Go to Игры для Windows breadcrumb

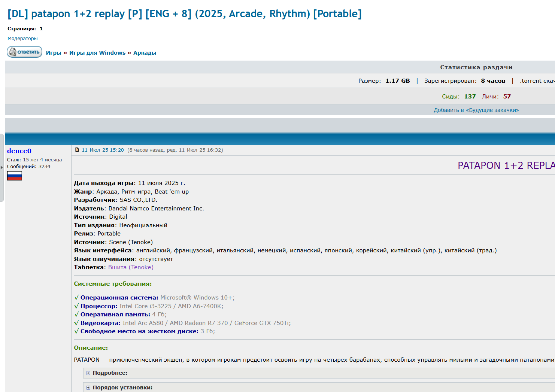tap(97, 53)
